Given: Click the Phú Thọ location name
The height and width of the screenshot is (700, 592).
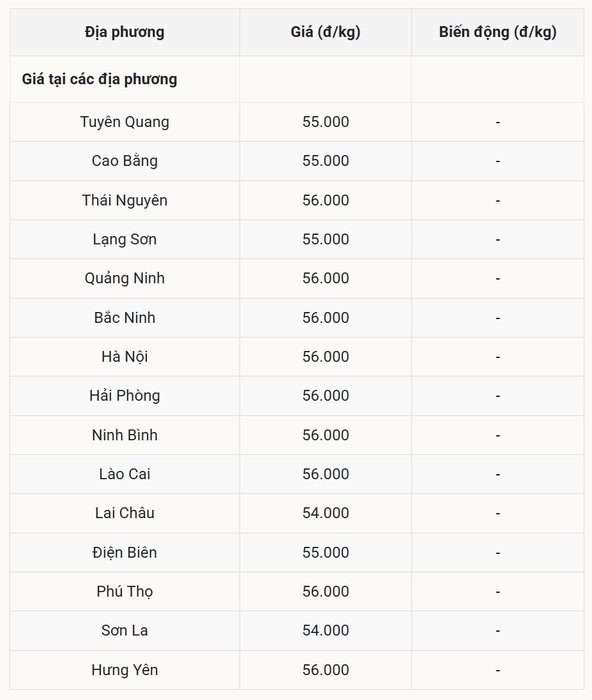Looking at the screenshot, I should [125, 592].
